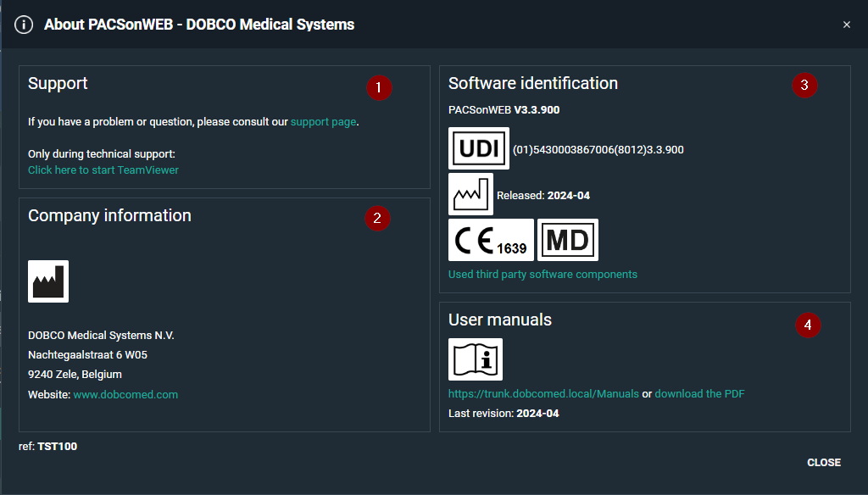
Task: Click the release date factory icon
Action: click(470, 195)
